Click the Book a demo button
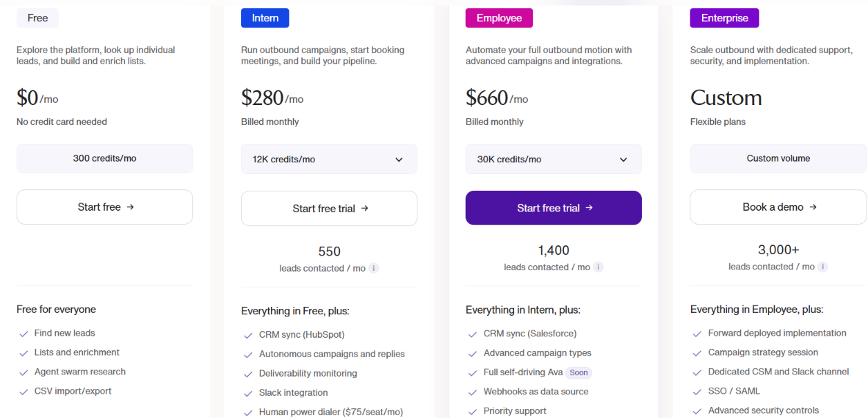The image size is (868, 418). click(x=778, y=207)
